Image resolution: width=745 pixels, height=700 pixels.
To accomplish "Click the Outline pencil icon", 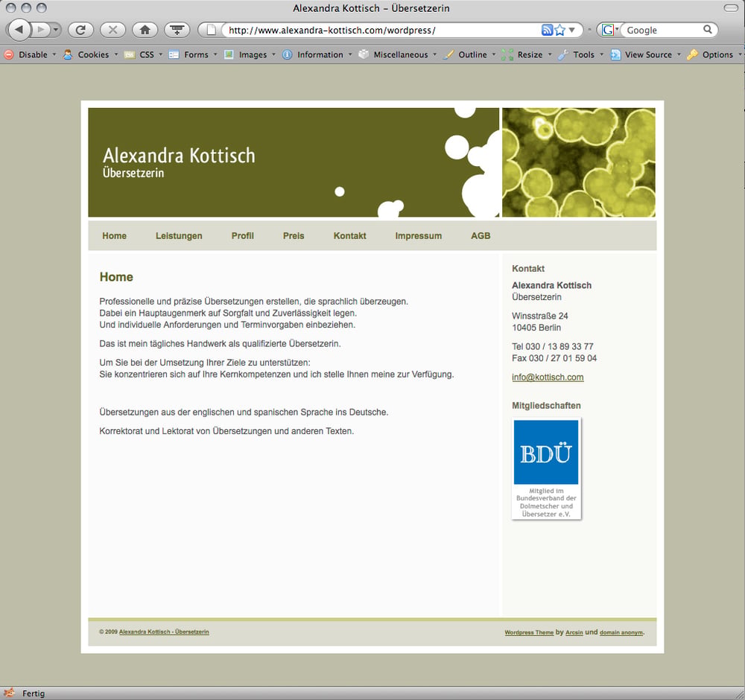I will click(448, 54).
